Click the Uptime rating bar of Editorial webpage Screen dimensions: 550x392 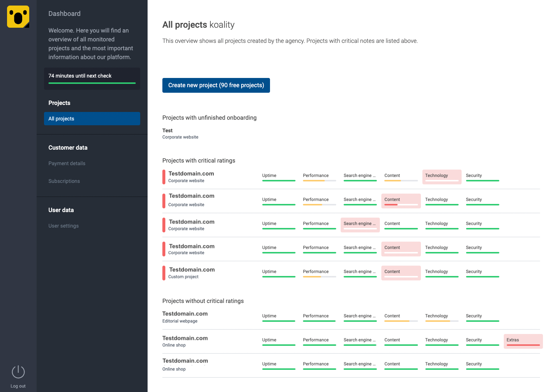tap(279, 321)
